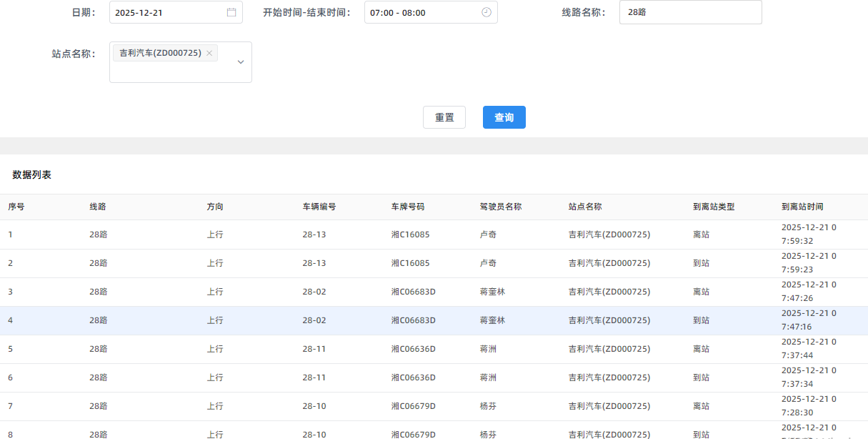Remove the 吉利汽车(ZD000725) station tag
Image resolution: width=868 pixels, height=439 pixels.
pos(209,54)
